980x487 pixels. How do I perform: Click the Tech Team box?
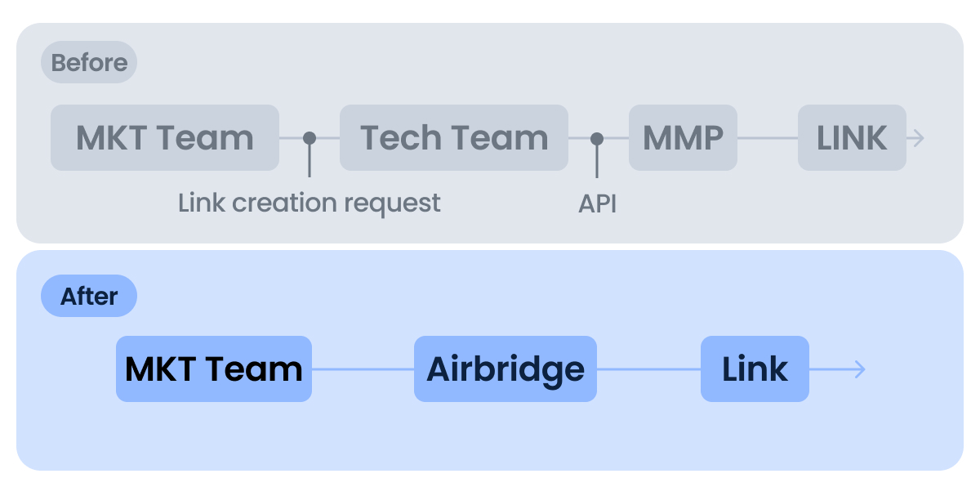453,138
